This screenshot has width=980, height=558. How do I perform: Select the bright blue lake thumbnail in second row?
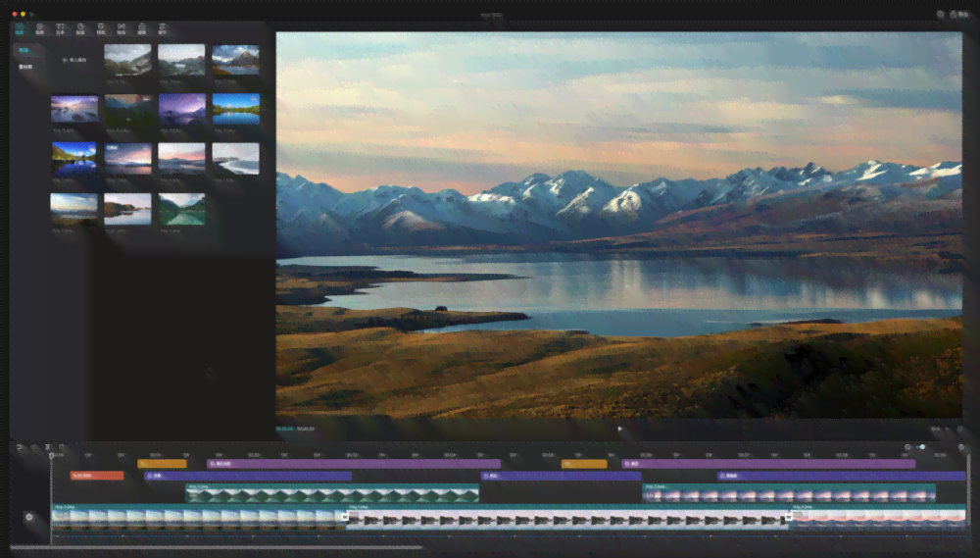pos(235,110)
